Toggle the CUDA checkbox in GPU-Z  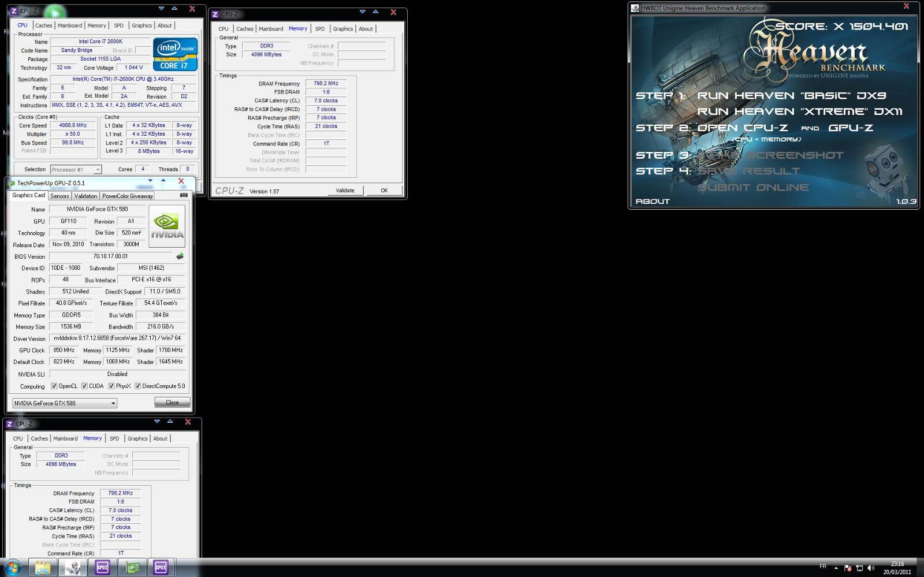(84, 386)
